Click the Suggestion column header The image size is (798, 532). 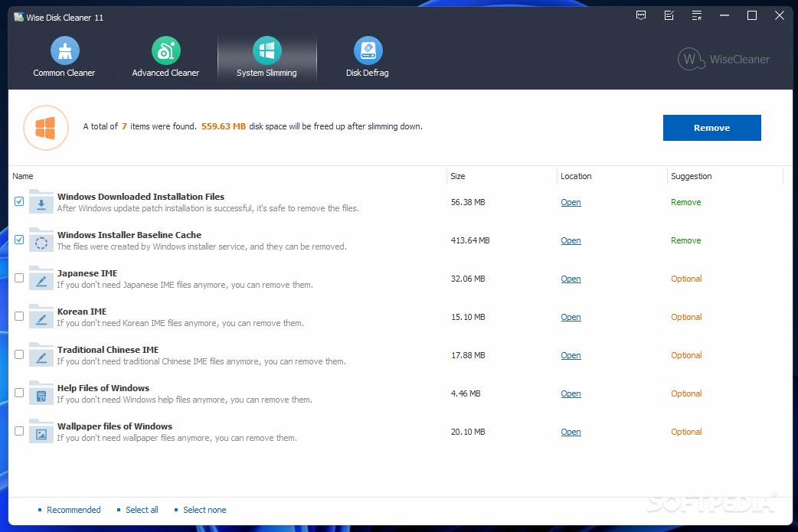tap(691, 176)
